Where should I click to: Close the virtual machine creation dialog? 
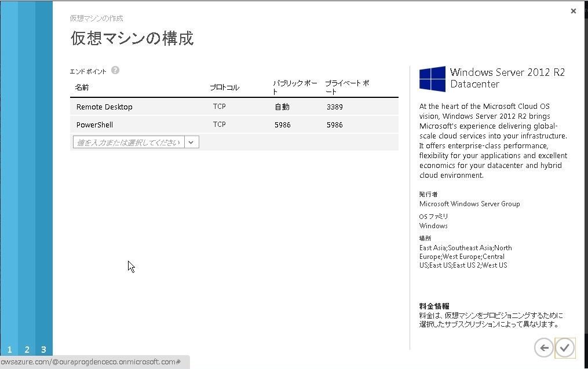[573, 11]
